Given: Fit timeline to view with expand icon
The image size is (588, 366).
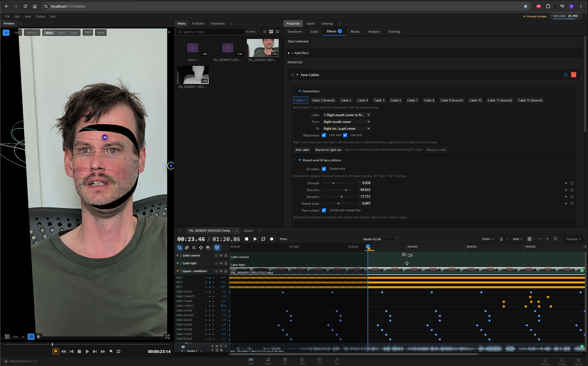Looking at the screenshot, I should (x=555, y=239).
